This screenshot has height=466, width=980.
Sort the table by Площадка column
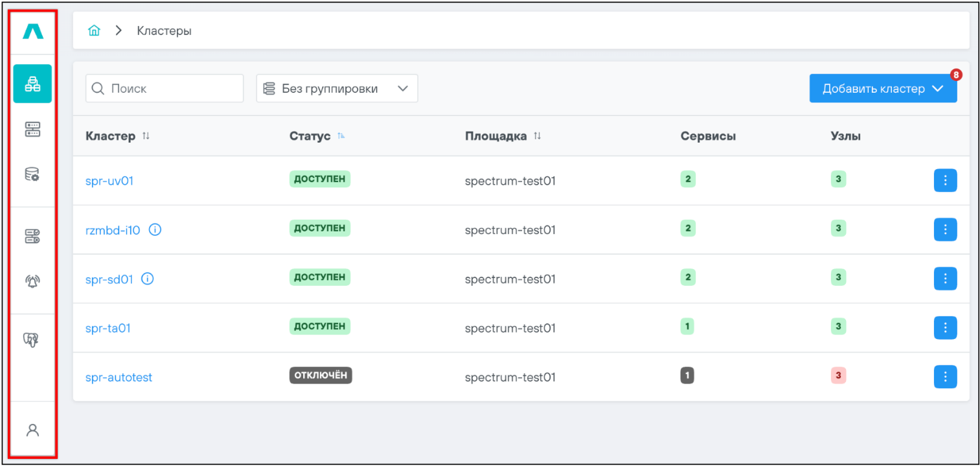(x=537, y=136)
